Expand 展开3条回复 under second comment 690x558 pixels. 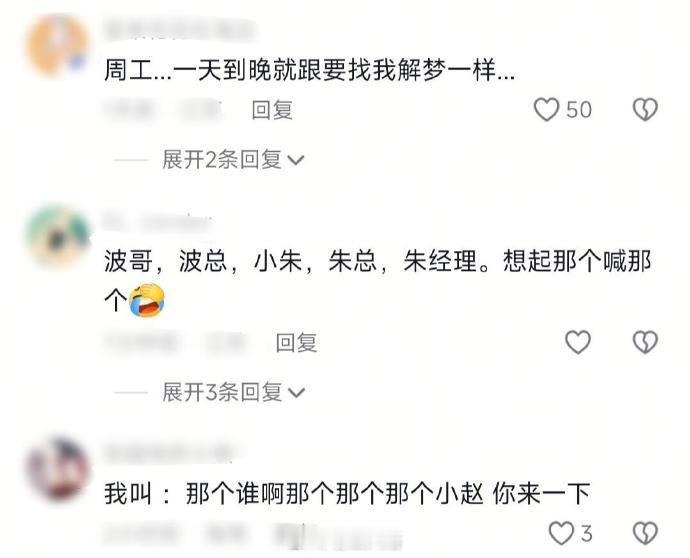tap(222, 392)
